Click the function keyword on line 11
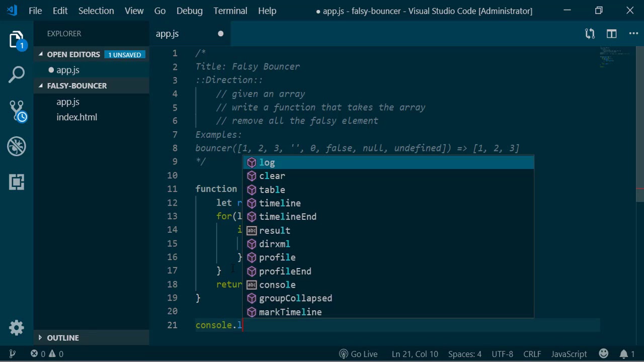 (216, 189)
